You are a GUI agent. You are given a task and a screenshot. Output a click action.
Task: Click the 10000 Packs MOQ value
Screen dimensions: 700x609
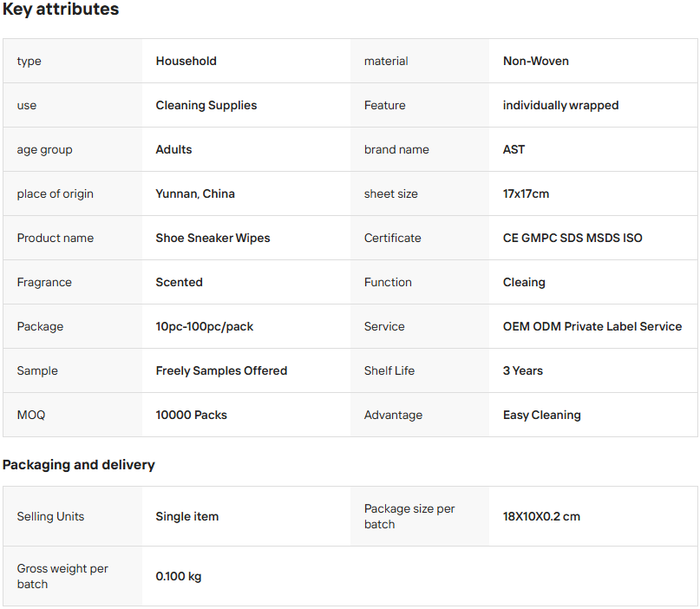(191, 415)
